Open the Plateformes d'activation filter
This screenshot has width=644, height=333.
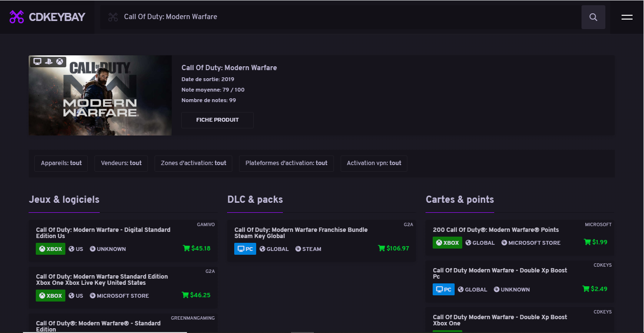coord(286,163)
